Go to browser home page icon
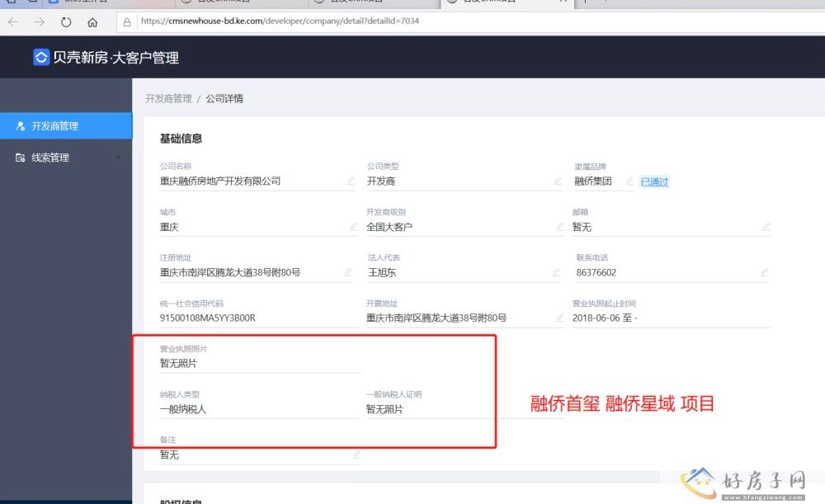 click(x=92, y=22)
